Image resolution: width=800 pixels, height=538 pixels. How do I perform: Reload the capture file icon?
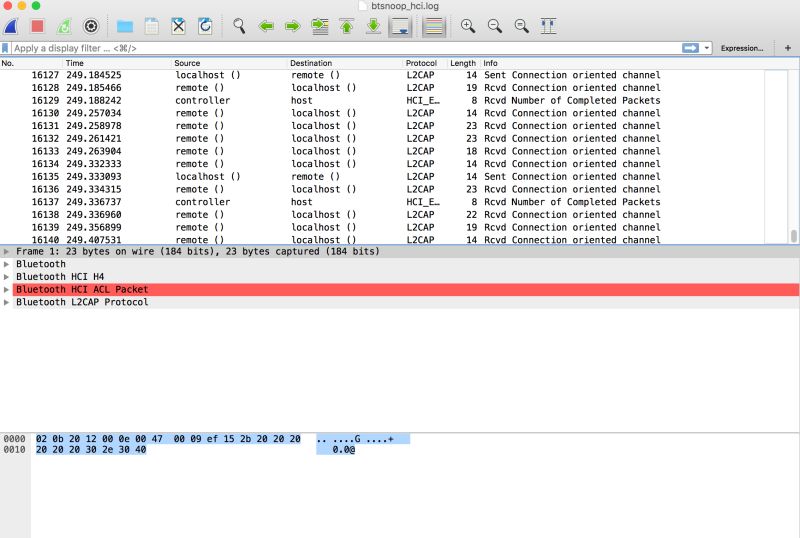pyautogui.click(x=205, y=26)
